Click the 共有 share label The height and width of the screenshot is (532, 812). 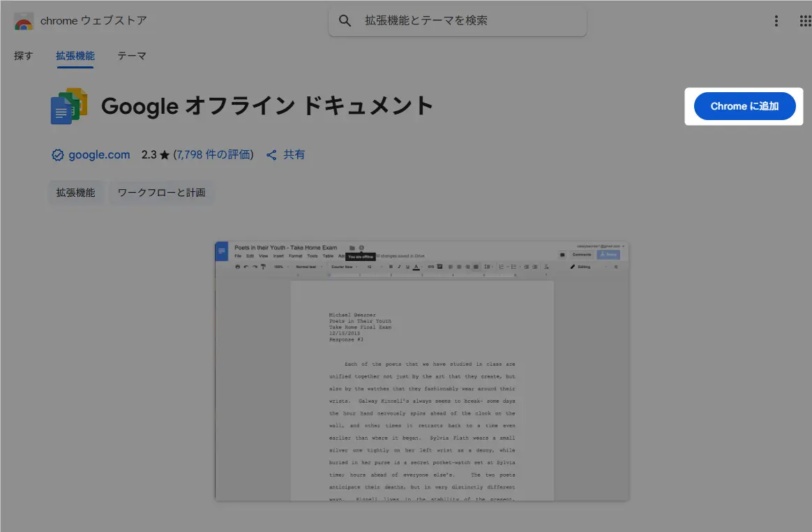pyautogui.click(x=294, y=155)
